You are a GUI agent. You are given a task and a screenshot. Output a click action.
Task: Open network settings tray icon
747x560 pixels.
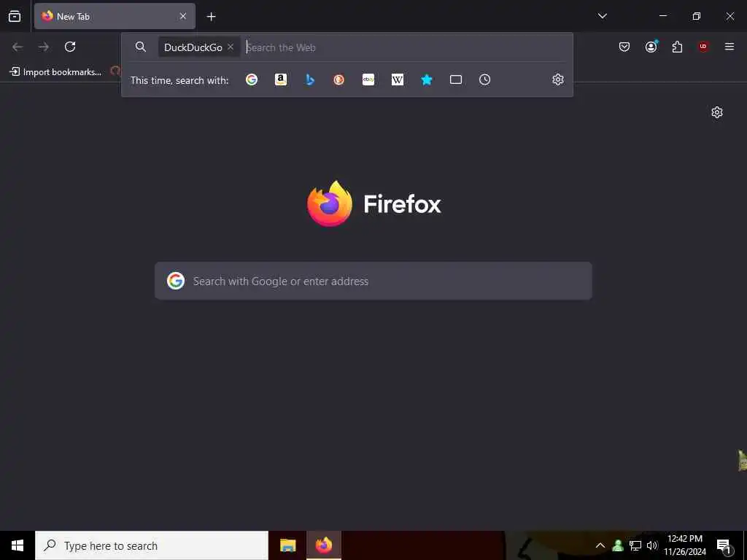[x=635, y=545]
